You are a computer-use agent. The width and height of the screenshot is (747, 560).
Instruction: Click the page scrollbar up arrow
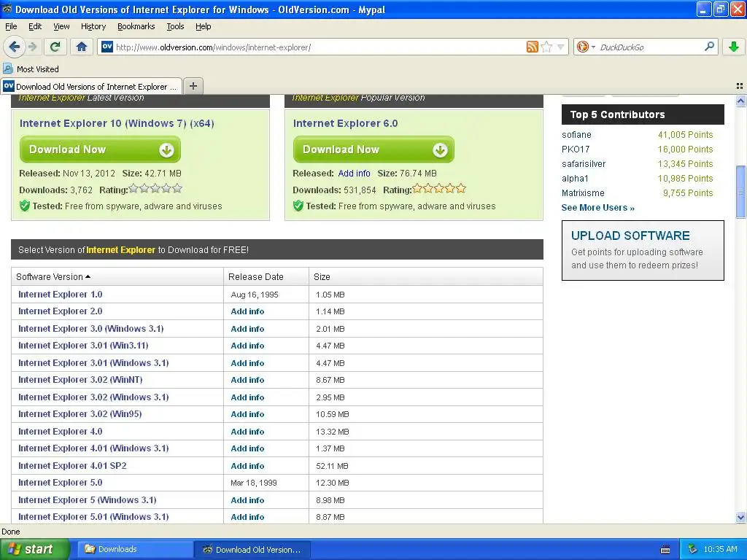click(740, 101)
